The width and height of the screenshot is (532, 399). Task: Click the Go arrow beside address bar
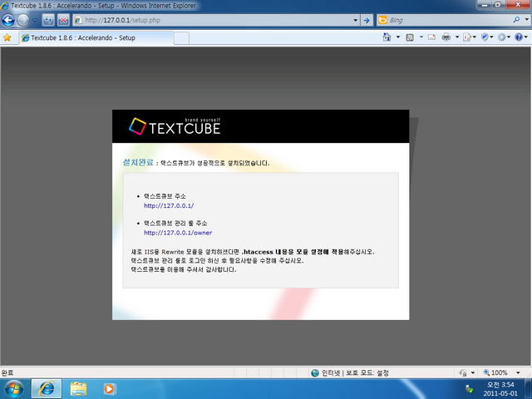pos(367,20)
